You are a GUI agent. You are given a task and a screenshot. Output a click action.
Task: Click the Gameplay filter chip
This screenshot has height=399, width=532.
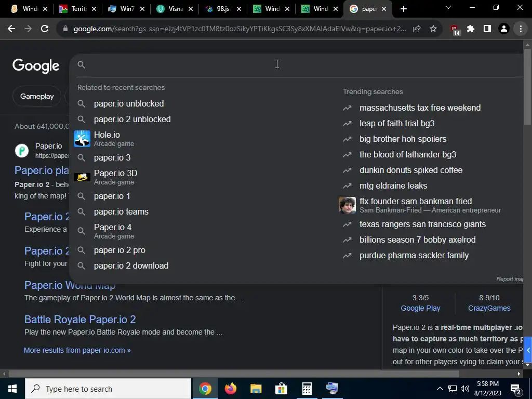click(x=37, y=96)
